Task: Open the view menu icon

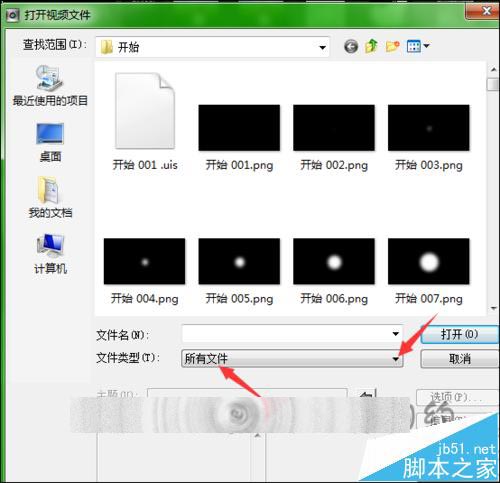Action: click(414, 46)
